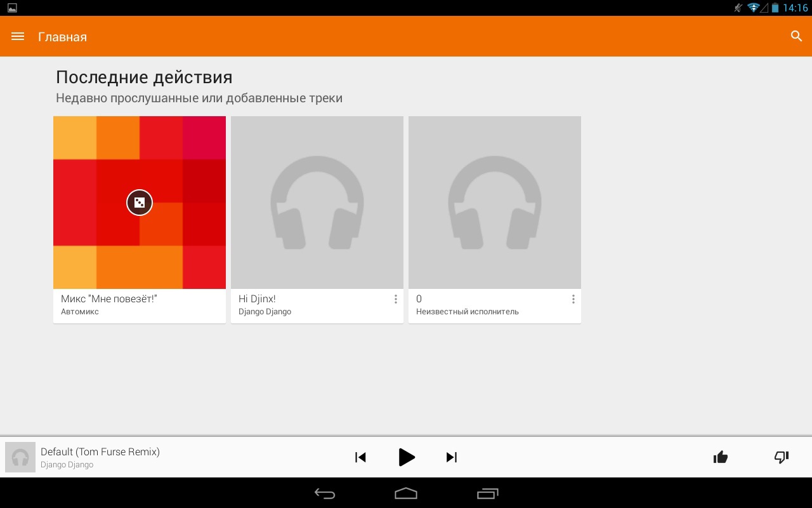Give the current track a thumbs down
Screen dimensions: 812x508
pos(782,457)
